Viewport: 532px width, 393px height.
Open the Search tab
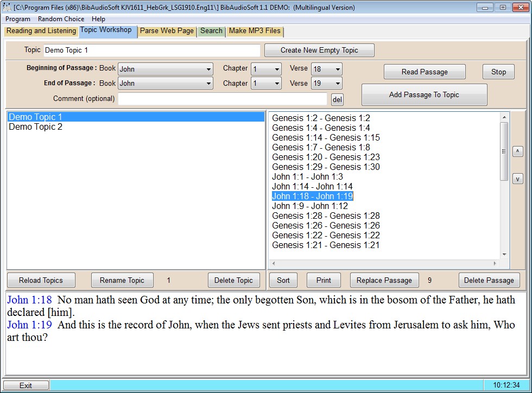click(211, 31)
